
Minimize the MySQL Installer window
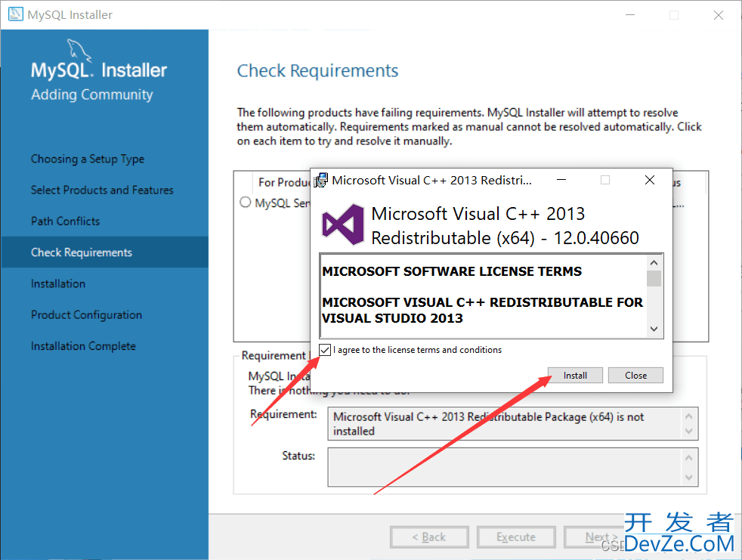pyautogui.click(x=630, y=14)
